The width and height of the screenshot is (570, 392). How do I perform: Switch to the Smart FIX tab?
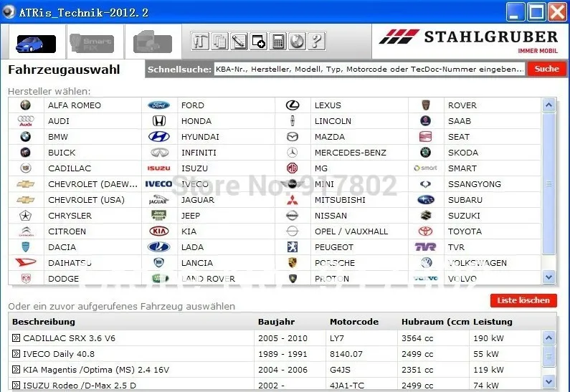tap(91, 44)
